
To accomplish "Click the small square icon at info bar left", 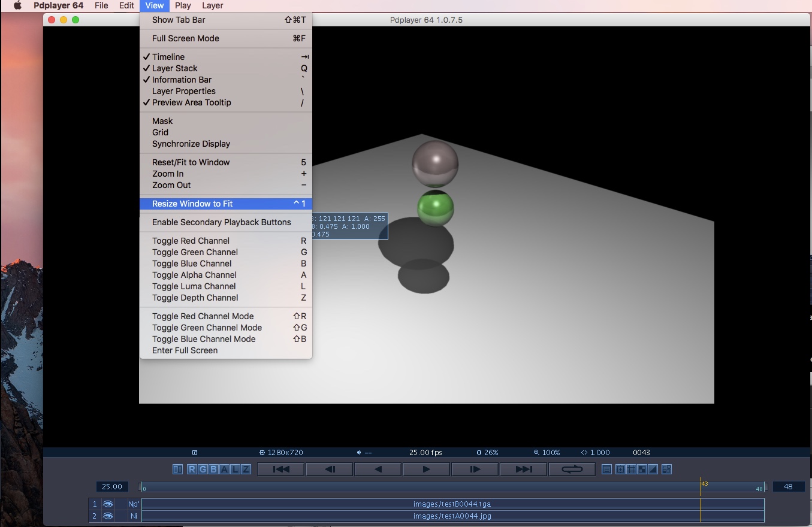I will (x=195, y=453).
